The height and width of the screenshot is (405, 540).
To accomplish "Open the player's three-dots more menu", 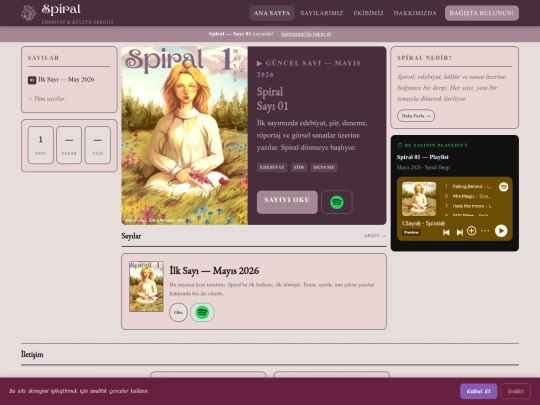I will (x=485, y=231).
